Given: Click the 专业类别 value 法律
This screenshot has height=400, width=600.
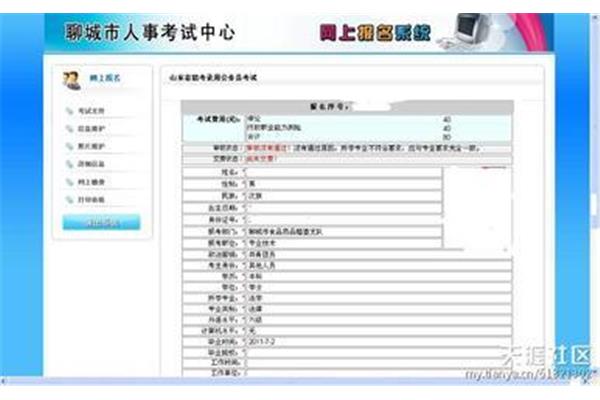Looking at the screenshot, I should tap(255, 309).
